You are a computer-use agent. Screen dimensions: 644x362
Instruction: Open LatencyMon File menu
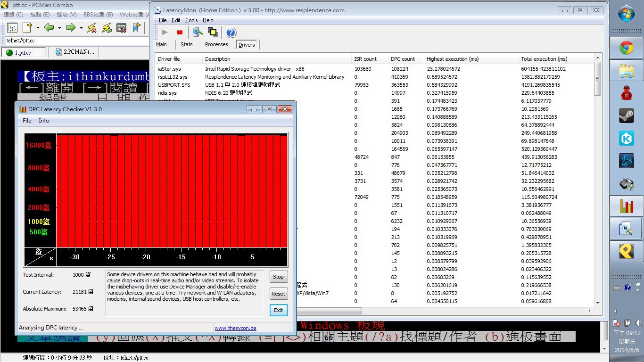pos(163,20)
